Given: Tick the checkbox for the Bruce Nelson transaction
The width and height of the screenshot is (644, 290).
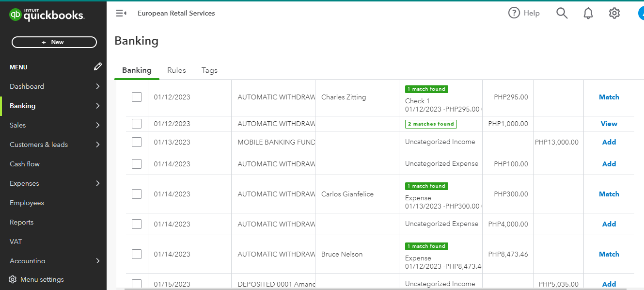Looking at the screenshot, I should point(137,254).
